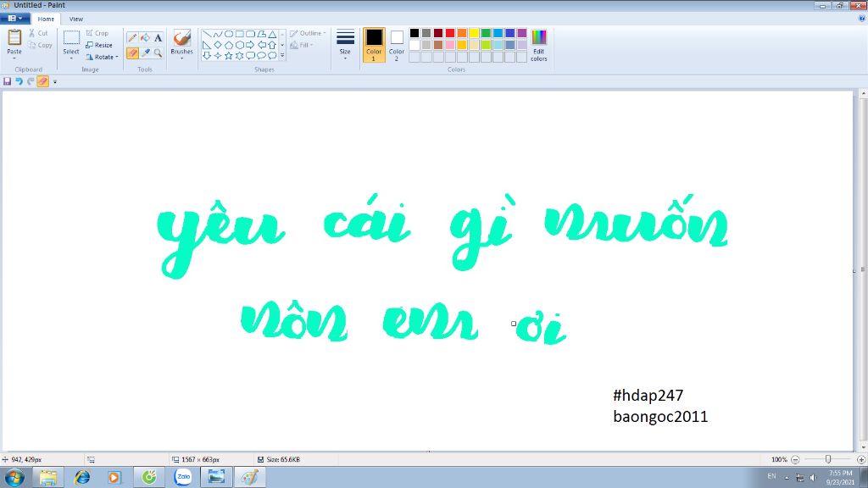Click the Resize button
The height and width of the screenshot is (488, 868).
coord(99,45)
